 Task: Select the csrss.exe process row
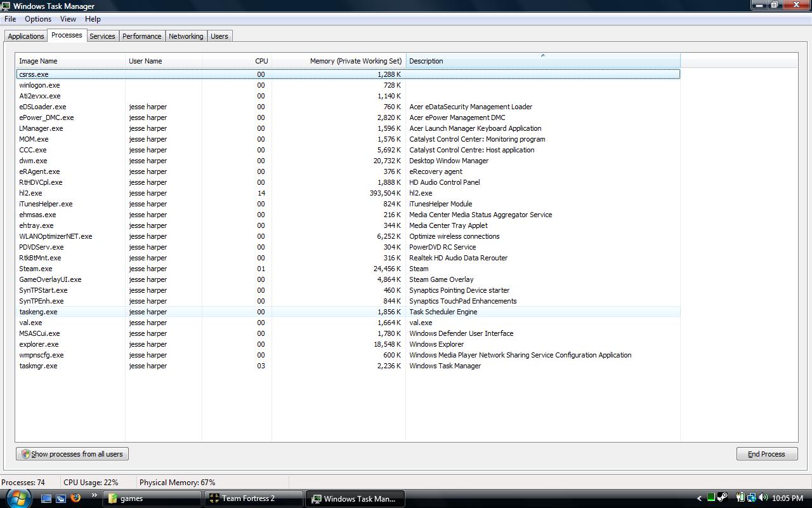pyautogui.click(x=348, y=74)
